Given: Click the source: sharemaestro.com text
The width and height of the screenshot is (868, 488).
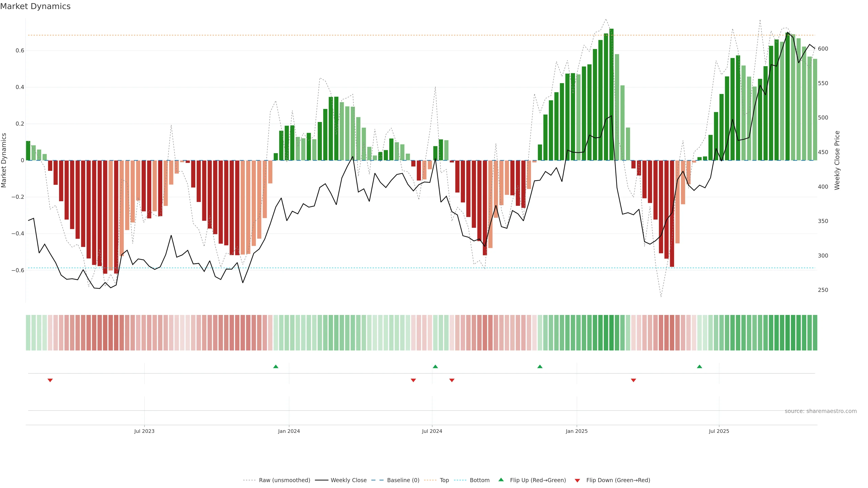Looking at the screenshot, I should point(821,411).
